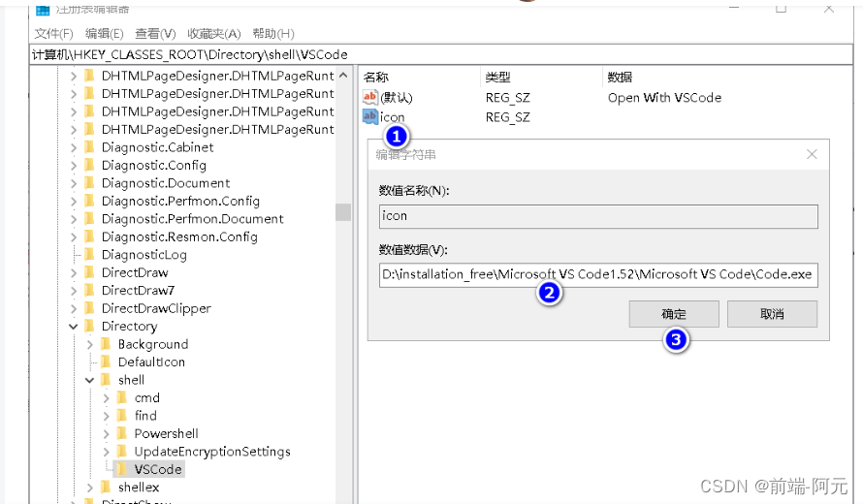The image size is (863, 504).
Task: Select the Diagnostic.Document key
Action: (x=166, y=183)
